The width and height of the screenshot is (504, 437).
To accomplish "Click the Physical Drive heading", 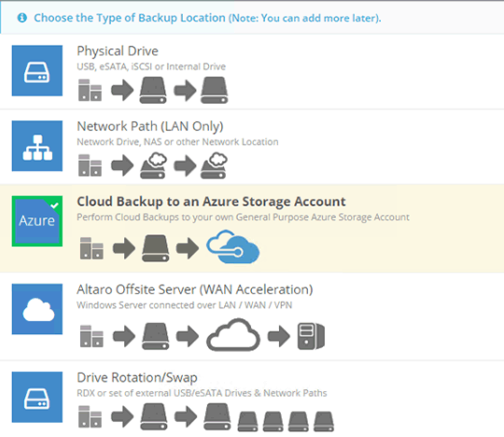I will coord(118,51).
